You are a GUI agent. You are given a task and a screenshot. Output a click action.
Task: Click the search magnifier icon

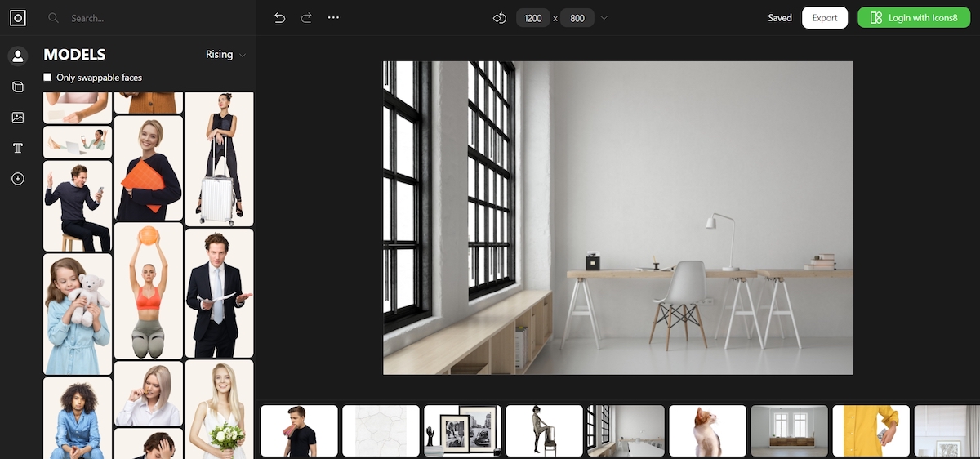(x=54, y=18)
